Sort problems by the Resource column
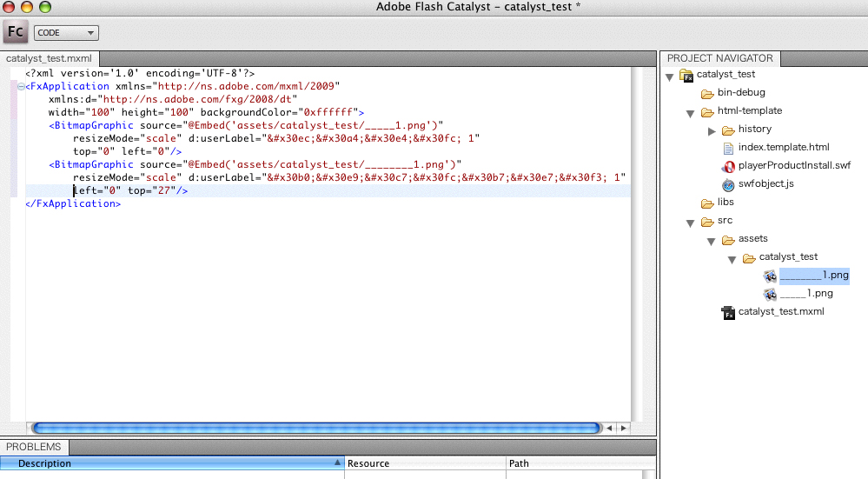This screenshot has width=868, height=479. [x=425, y=463]
